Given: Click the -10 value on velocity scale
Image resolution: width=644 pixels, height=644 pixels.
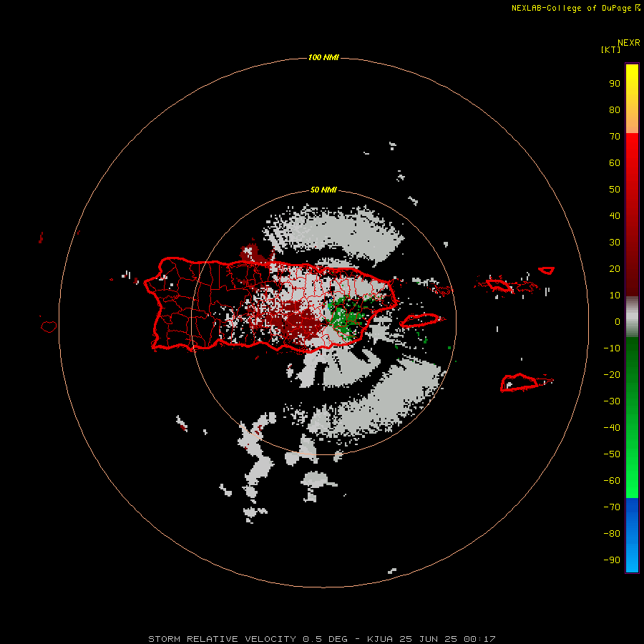Looking at the screenshot, I should click(x=612, y=348).
